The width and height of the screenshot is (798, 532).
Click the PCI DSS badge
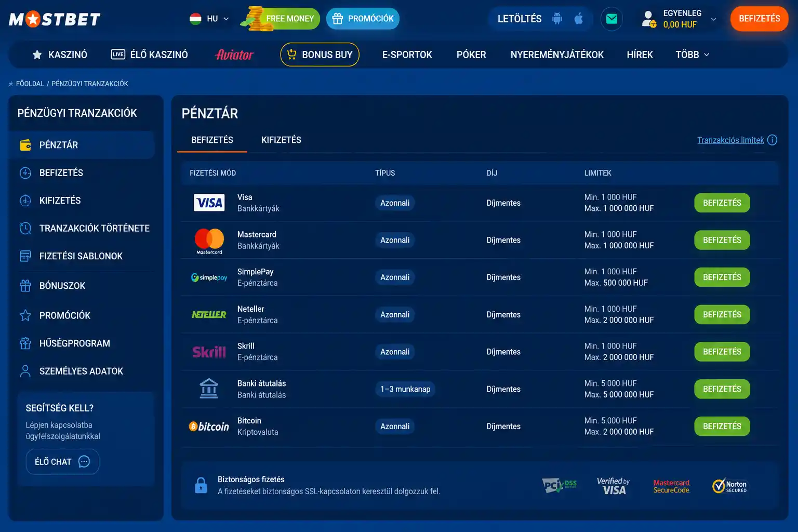pos(560,485)
